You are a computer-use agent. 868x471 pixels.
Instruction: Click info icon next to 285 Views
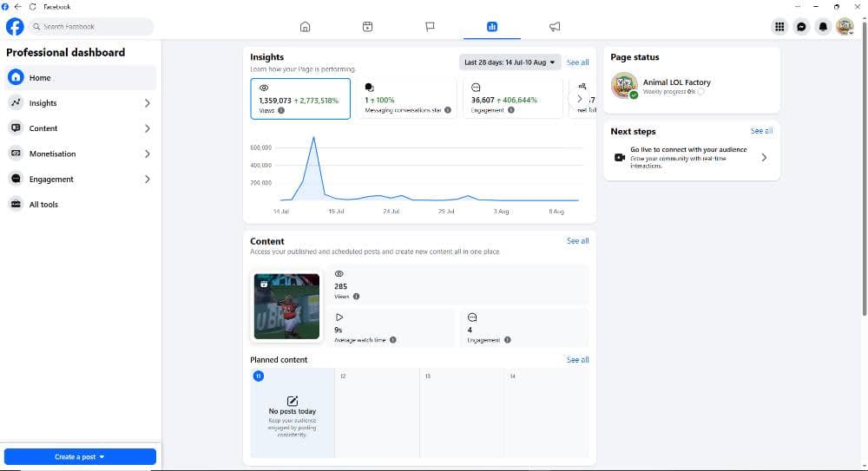coord(357,297)
